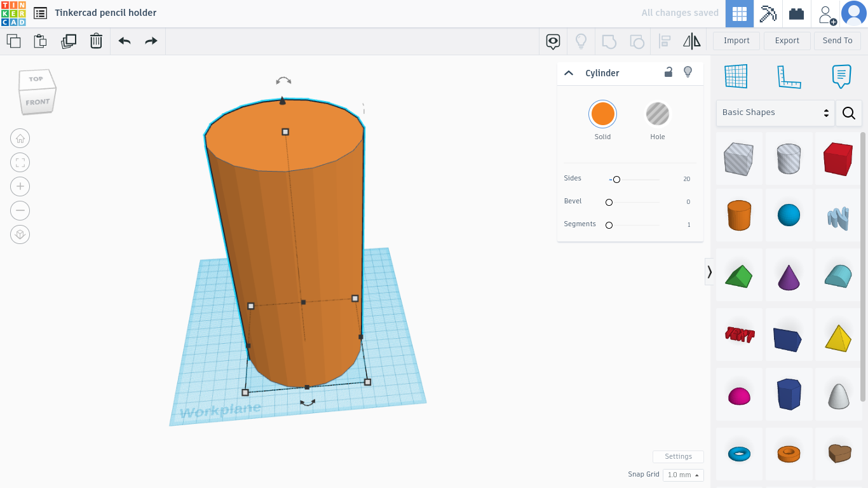Viewport: 868px width, 488px height.
Task: Redo the last action
Action: (x=151, y=41)
